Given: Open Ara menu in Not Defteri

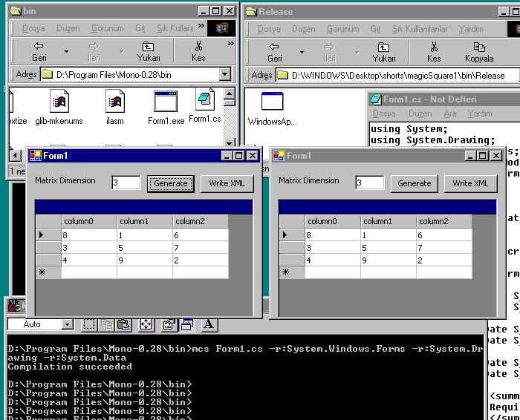Looking at the screenshot, I should click(x=450, y=114).
